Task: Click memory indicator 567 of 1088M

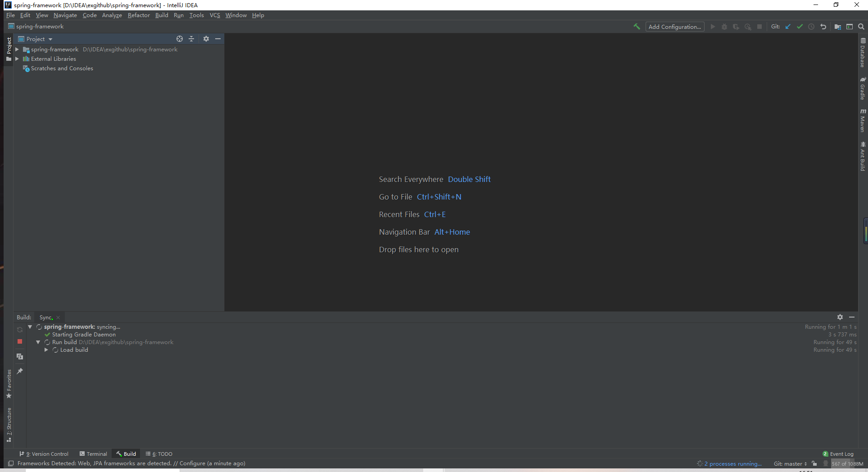Action: [x=847, y=463]
